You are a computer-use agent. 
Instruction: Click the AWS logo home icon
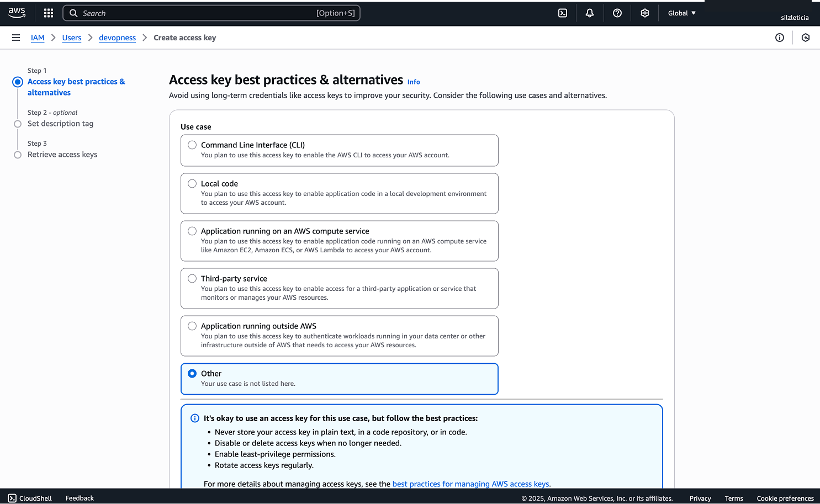[x=17, y=13]
